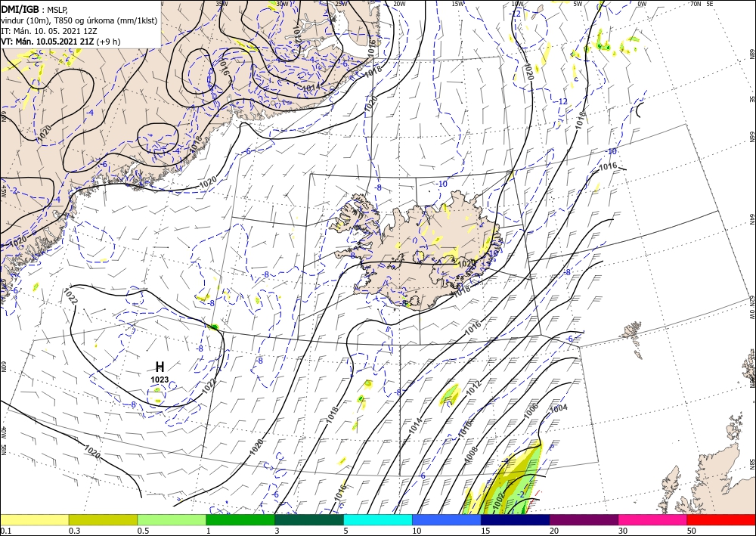Click the '50' legend value label
The image size is (756, 536).
click(x=692, y=531)
